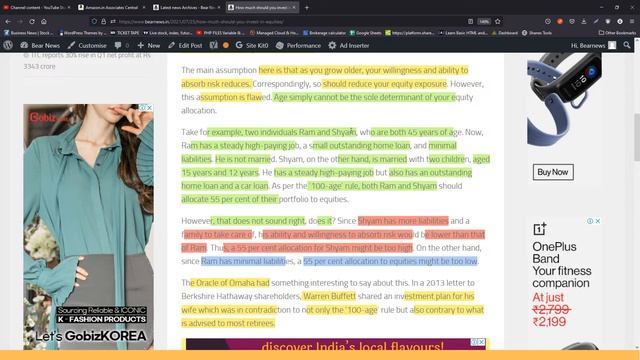Open a new browser tab with plus

point(307,7)
